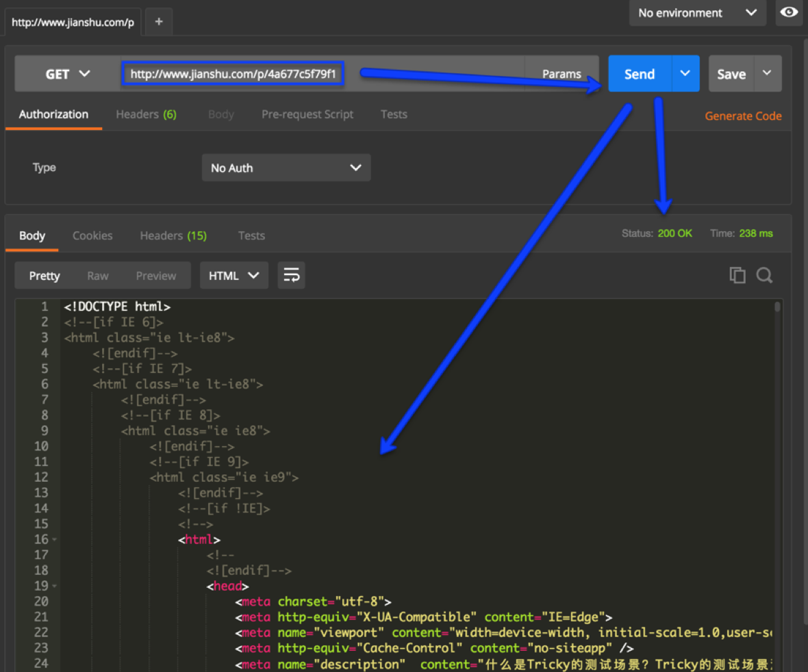808x672 pixels.
Task: Select Pretty view mode
Action: coord(45,276)
